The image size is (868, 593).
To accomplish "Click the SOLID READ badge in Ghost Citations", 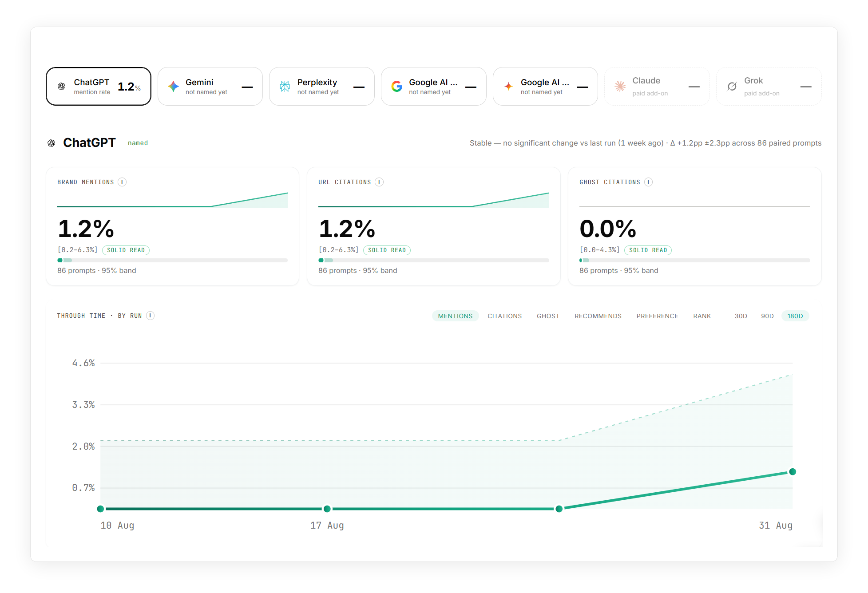I will point(648,250).
